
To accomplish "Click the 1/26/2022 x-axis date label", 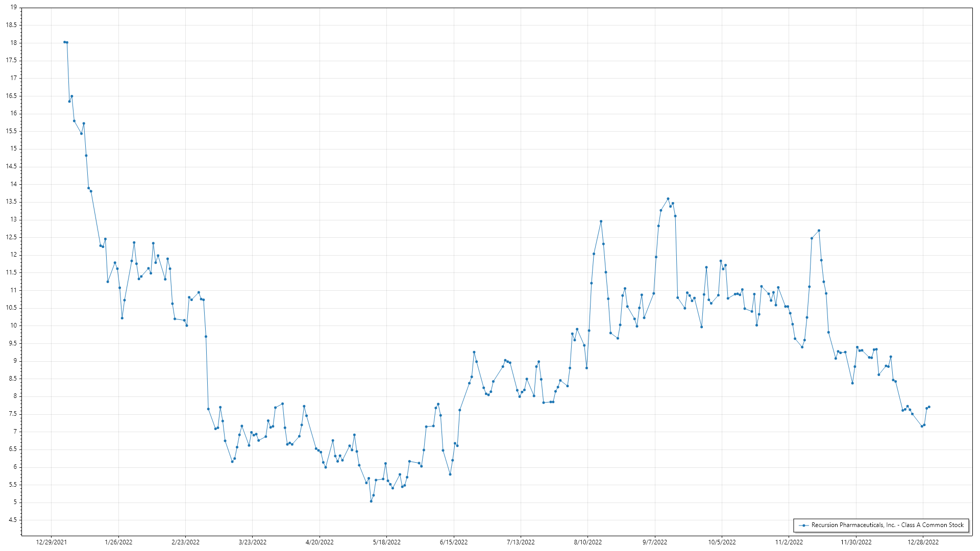I will tap(118, 542).
